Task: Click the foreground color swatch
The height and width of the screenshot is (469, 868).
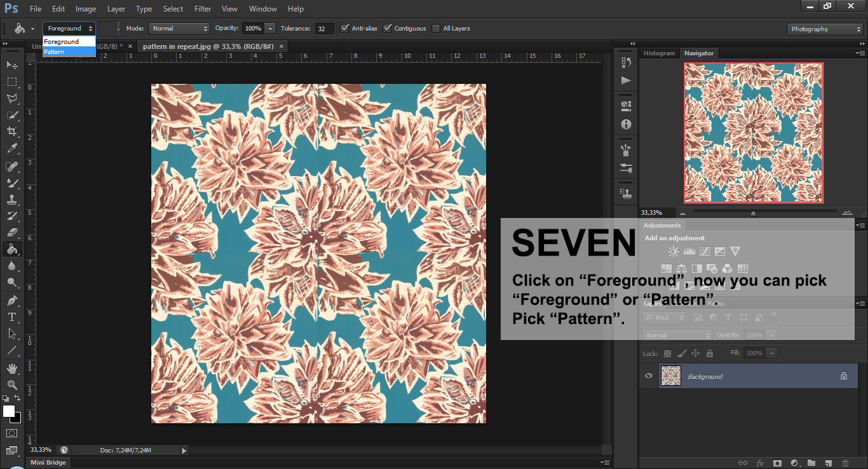Action: pos(9,411)
